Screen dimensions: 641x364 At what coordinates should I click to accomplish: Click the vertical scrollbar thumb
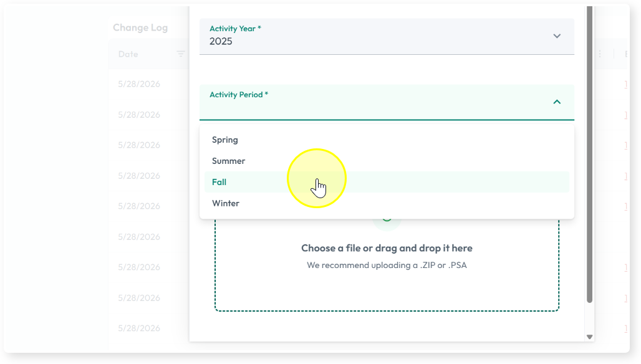coord(589,155)
